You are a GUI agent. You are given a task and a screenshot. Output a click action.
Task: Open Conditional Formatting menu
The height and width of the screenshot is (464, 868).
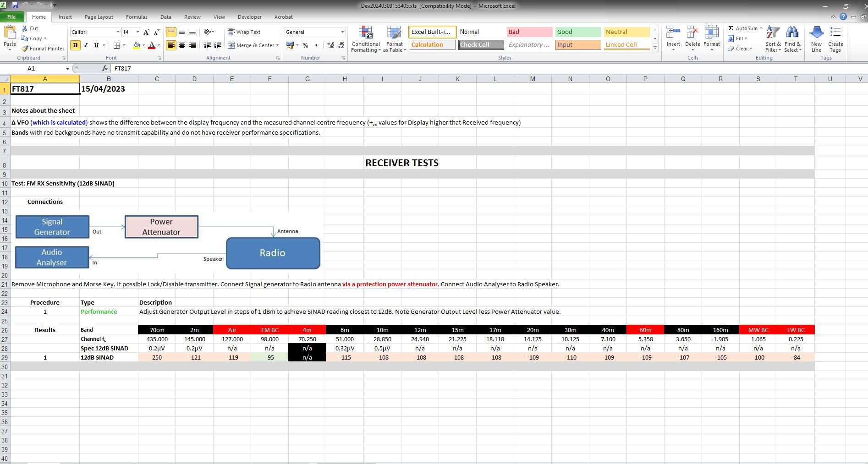click(x=366, y=39)
